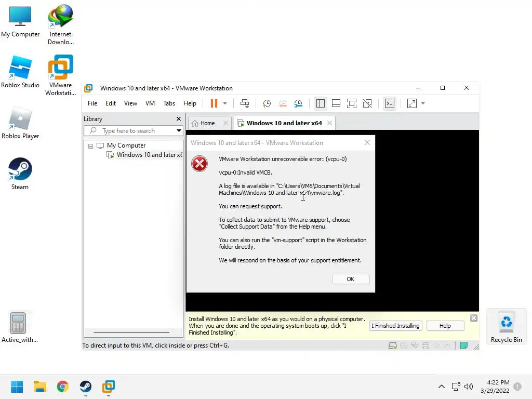Open the Roblox Player desktop shortcut

[x=20, y=123]
